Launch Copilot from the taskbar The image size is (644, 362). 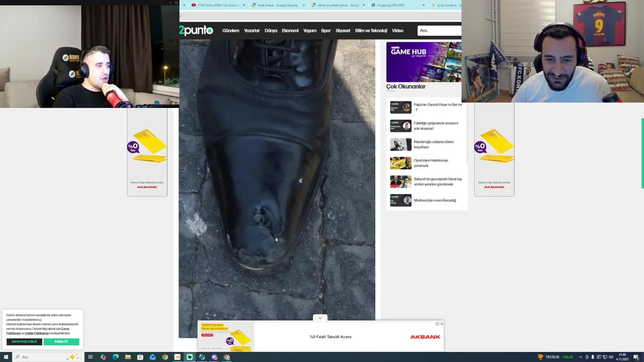[x=103, y=357]
